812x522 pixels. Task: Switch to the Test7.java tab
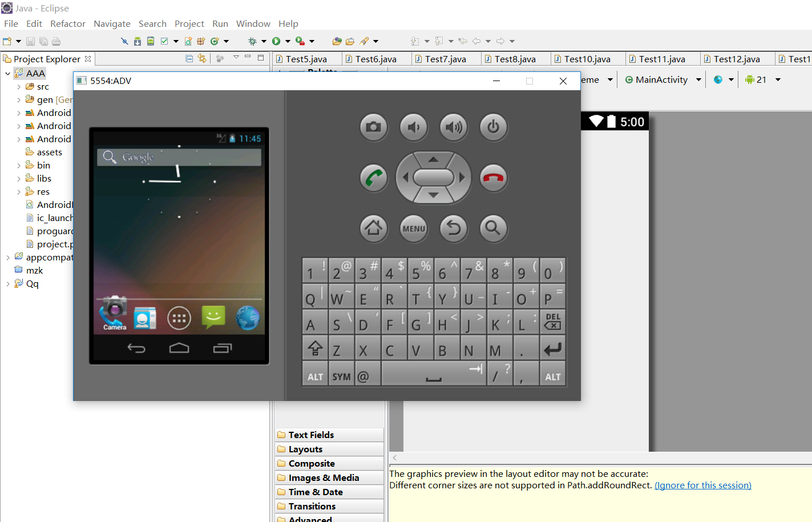tap(445, 59)
